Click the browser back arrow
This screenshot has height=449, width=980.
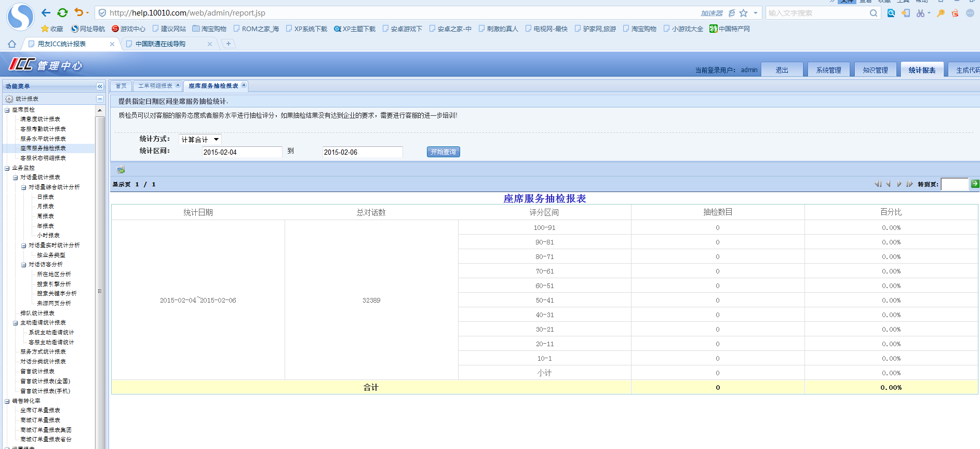[x=46, y=12]
